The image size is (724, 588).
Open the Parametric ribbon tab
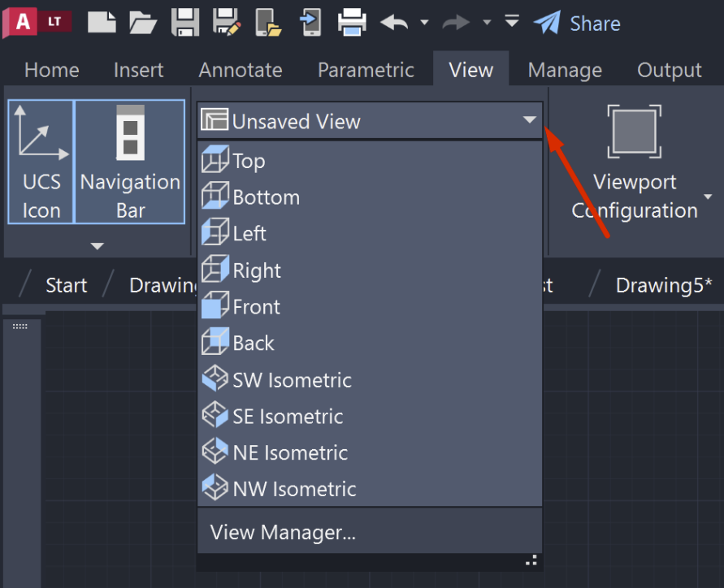click(x=366, y=70)
